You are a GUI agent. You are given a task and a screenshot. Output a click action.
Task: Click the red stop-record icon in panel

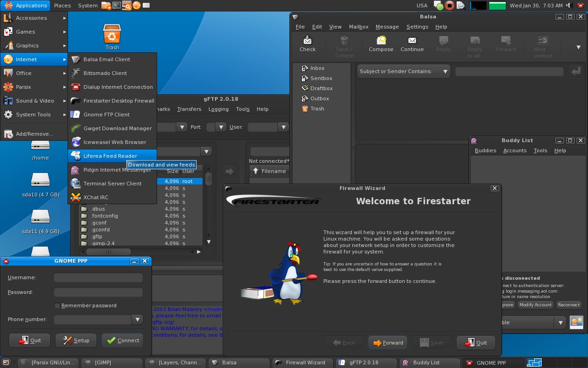[x=450, y=6]
